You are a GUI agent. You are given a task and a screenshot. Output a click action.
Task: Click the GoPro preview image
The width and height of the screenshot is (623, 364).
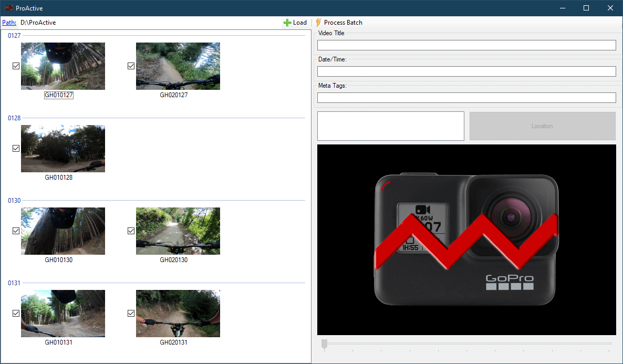(466, 240)
